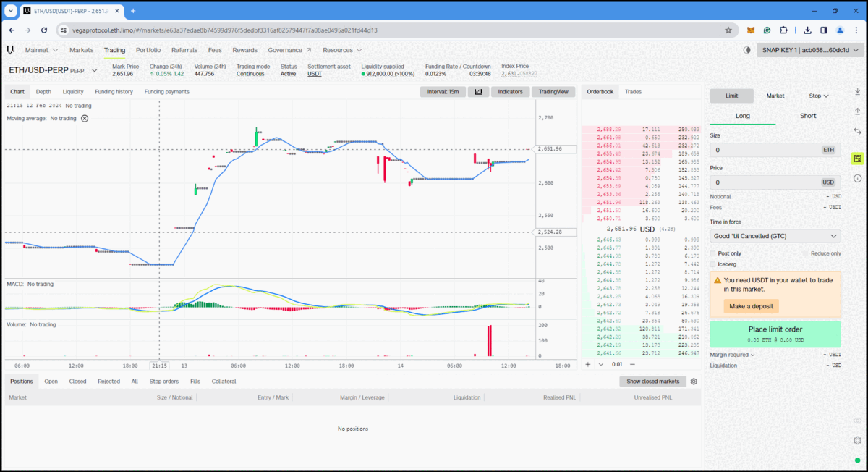Increase orderbook resolution with plus button
The image size is (868, 472).
587,364
